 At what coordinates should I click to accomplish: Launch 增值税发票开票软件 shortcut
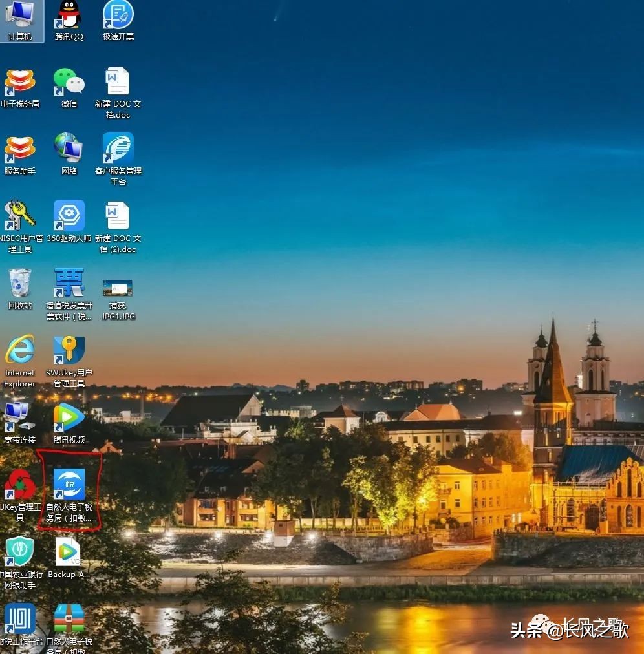[x=69, y=283]
